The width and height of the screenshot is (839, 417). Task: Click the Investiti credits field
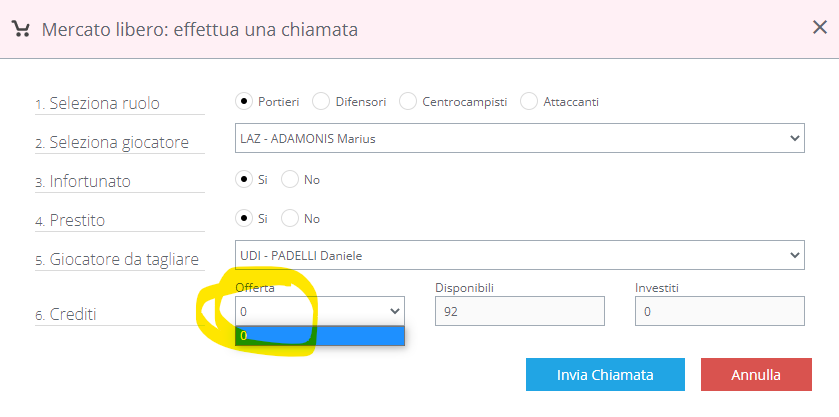[x=719, y=311]
